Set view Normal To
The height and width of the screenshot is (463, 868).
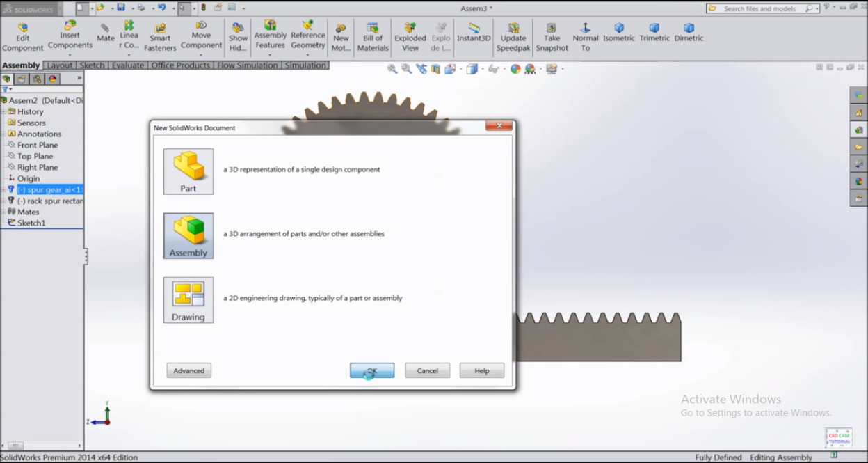[586, 38]
